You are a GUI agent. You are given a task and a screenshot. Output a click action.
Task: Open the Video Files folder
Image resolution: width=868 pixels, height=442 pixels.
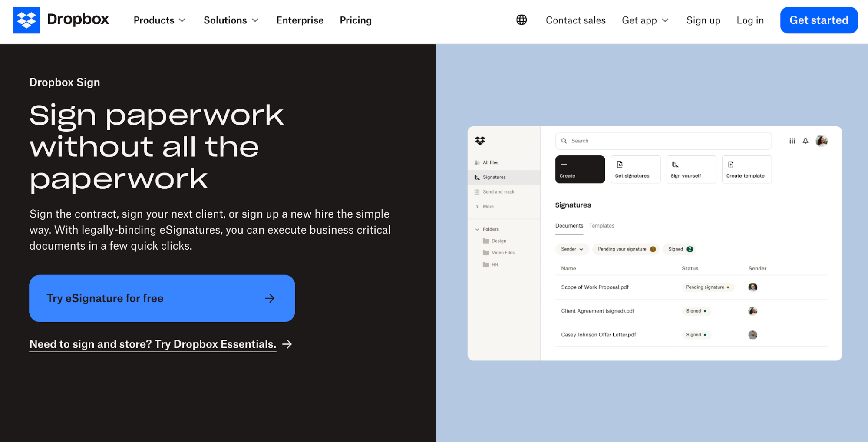(499, 253)
